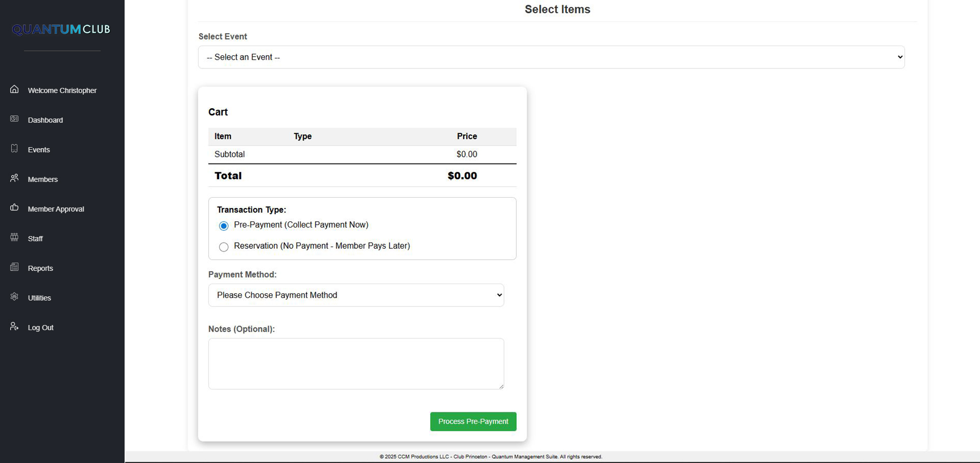Open the Utilities gear icon
The height and width of the screenshot is (463, 980).
[x=14, y=297]
